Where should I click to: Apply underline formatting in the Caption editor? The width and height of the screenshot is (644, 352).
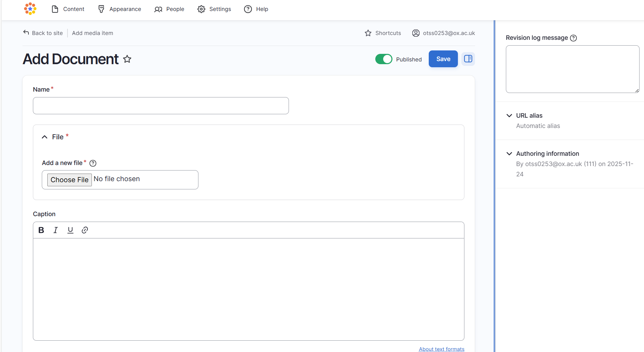point(70,230)
